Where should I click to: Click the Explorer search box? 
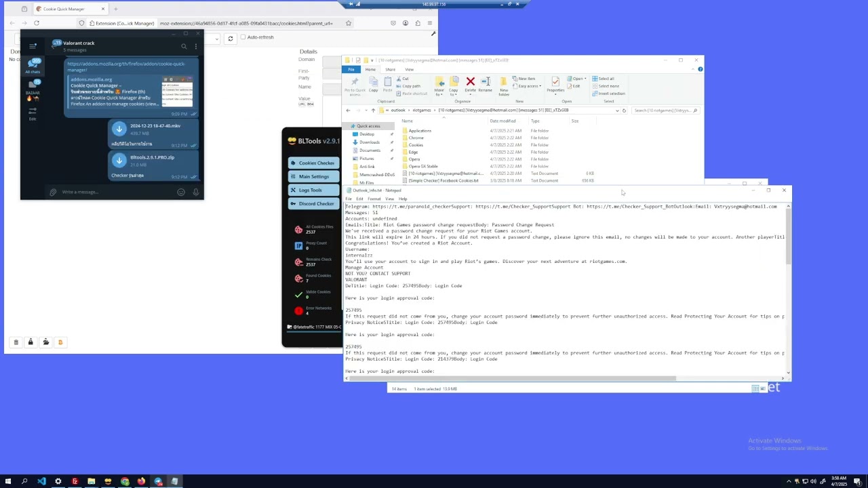coord(665,110)
